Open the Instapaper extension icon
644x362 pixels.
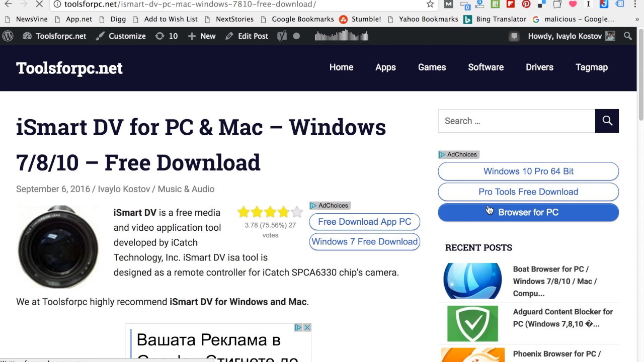point(588,4)
